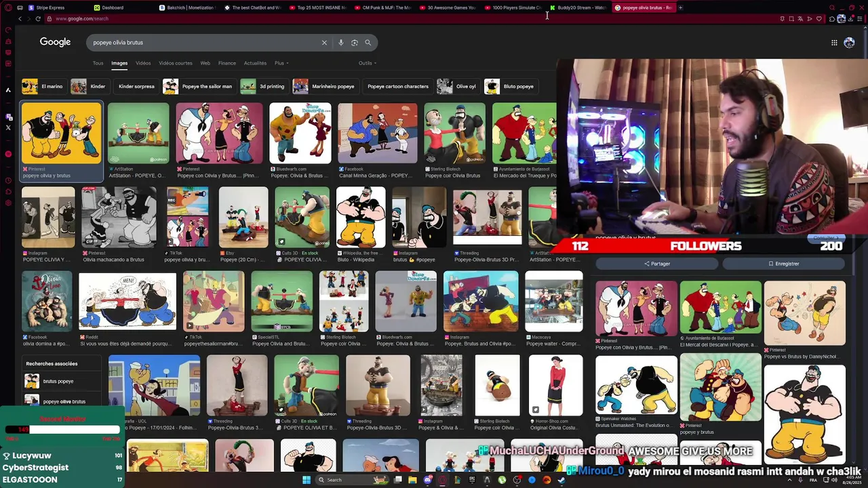Click the magnifier search submit icon
This screenshot has width=868, height=488.
pyautogui.click(x=368, y=43)
